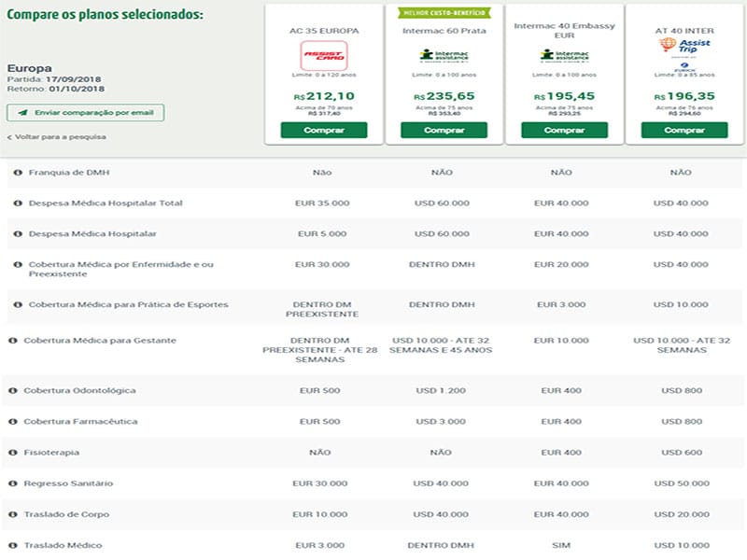Click the Compare os planos selecionados heading

click(x=105, y=14)
